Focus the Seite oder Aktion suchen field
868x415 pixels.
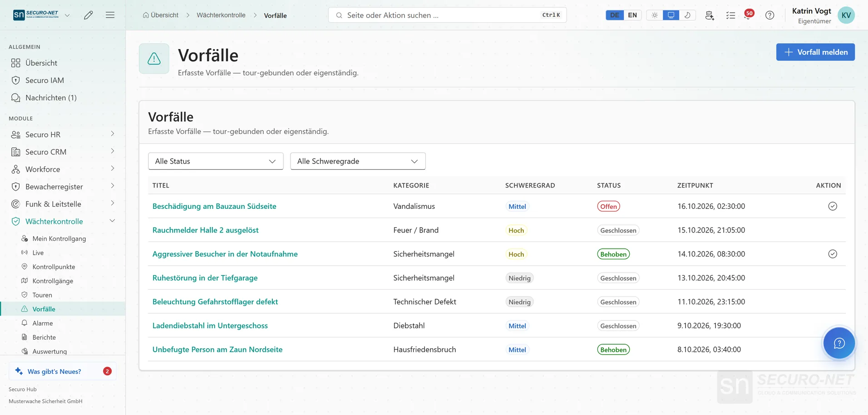[x=447, y=15]
